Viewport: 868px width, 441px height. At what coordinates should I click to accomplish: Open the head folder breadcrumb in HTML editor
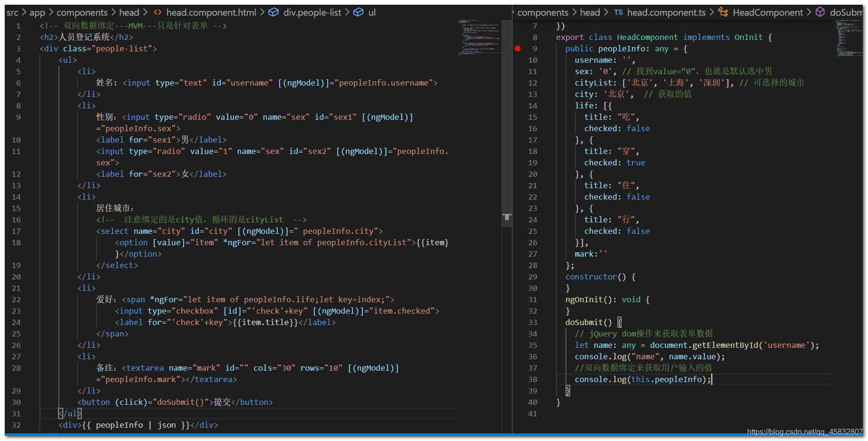coord(129,12)
